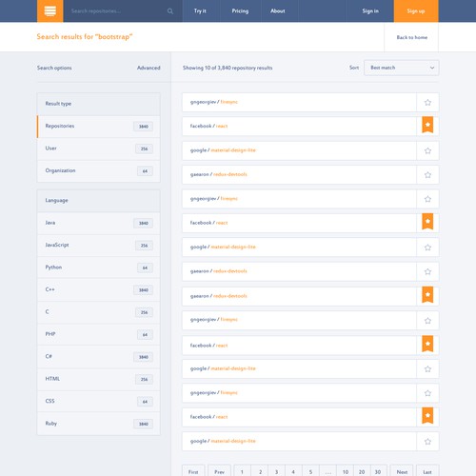The height and width of the screenshot is (476, 476).
Task: Open the Best match sort dropdown
Action: click(402, 68)
